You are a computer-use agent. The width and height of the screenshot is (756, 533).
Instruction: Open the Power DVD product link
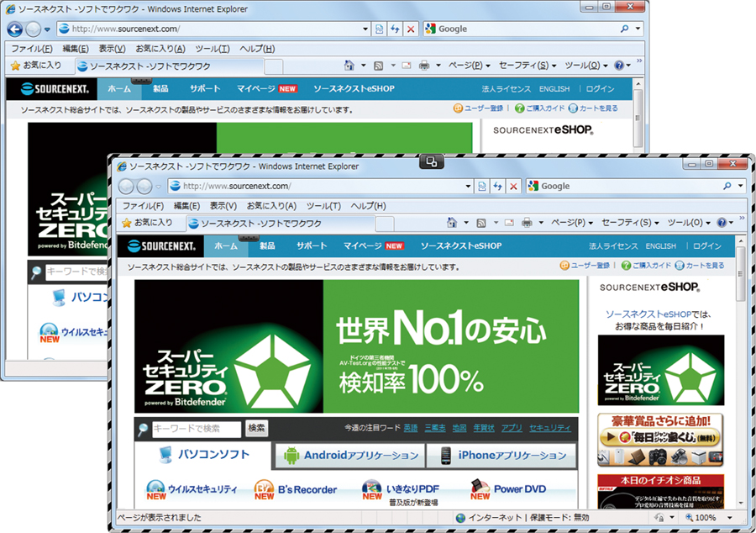(x=509, y=489)
